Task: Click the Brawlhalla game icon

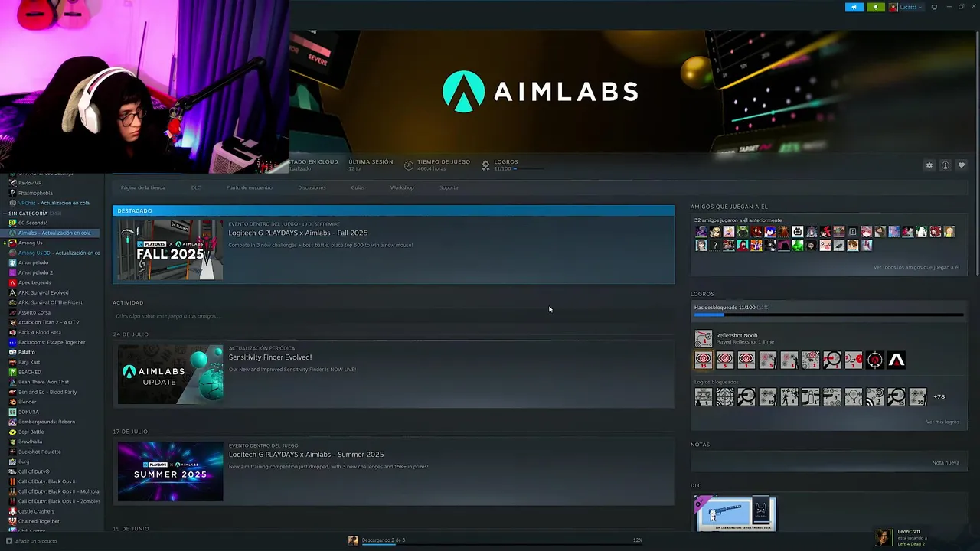Action: coord(12,442)
